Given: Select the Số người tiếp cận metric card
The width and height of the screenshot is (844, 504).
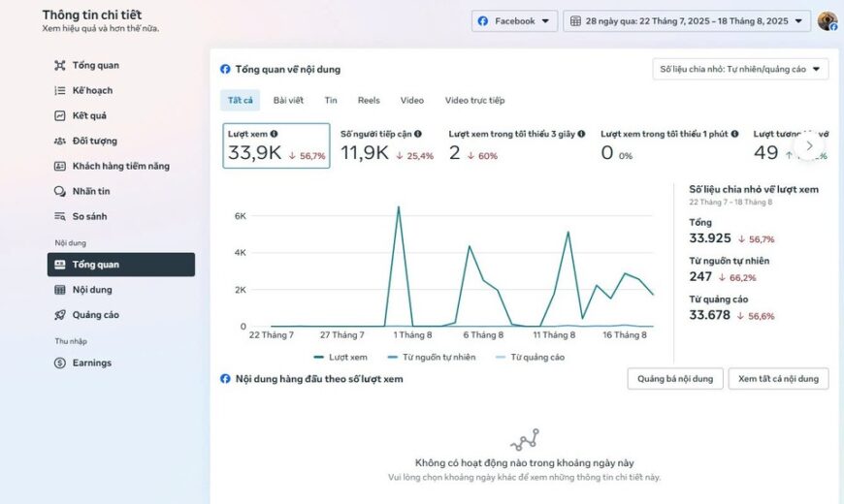Looking at the screenshot, I should pyautogui.click(x=387, y=146).
